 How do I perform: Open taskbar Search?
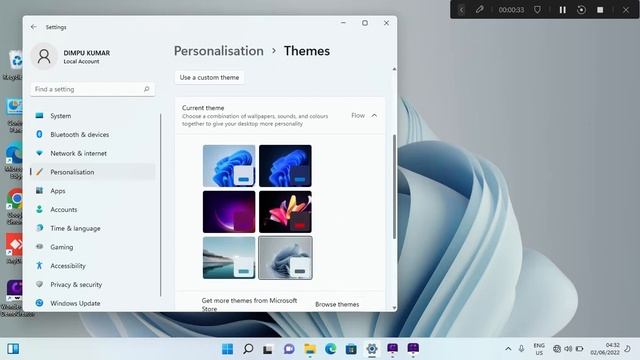pos(248,349)
